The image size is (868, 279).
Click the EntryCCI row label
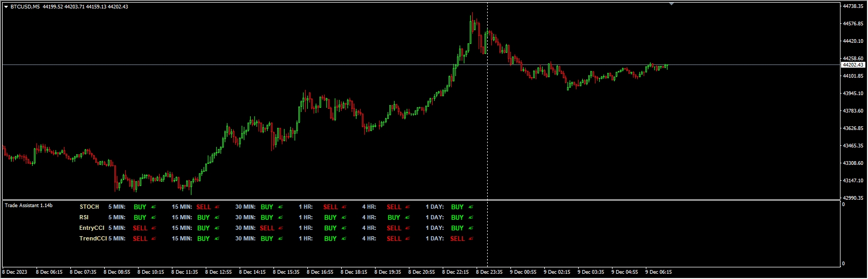[92, 228]
